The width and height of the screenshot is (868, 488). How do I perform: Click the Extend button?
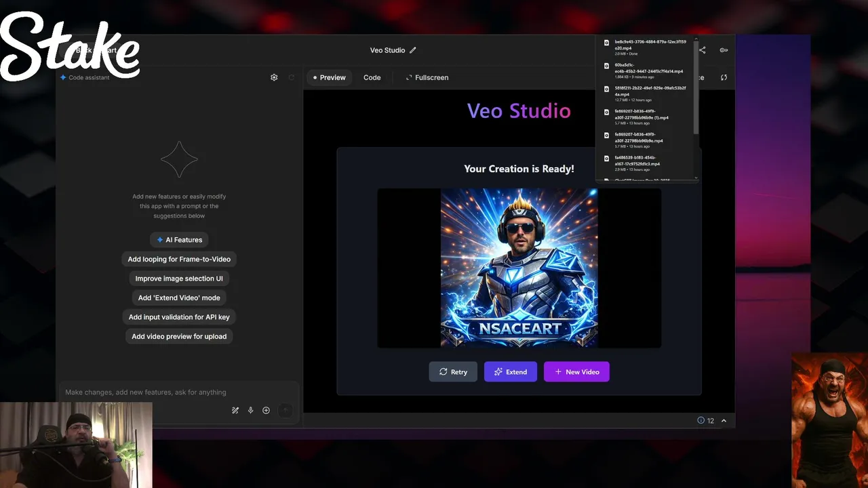[x=511, y=371]
